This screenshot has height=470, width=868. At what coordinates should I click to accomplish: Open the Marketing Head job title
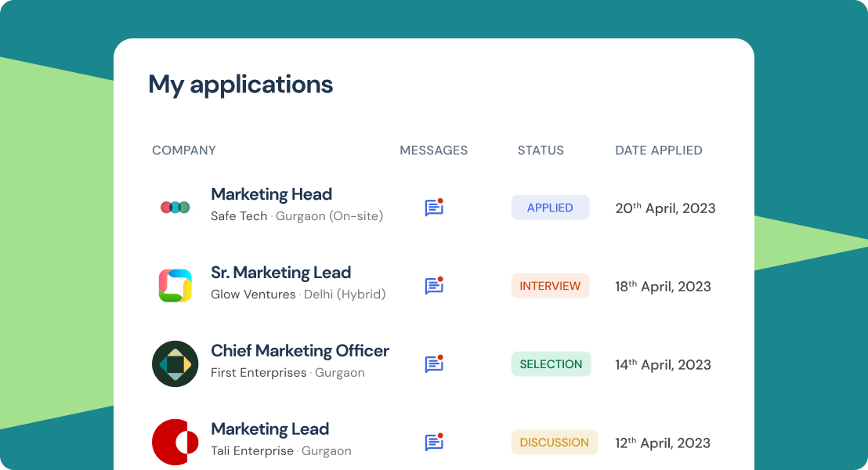tap(271, 194)
